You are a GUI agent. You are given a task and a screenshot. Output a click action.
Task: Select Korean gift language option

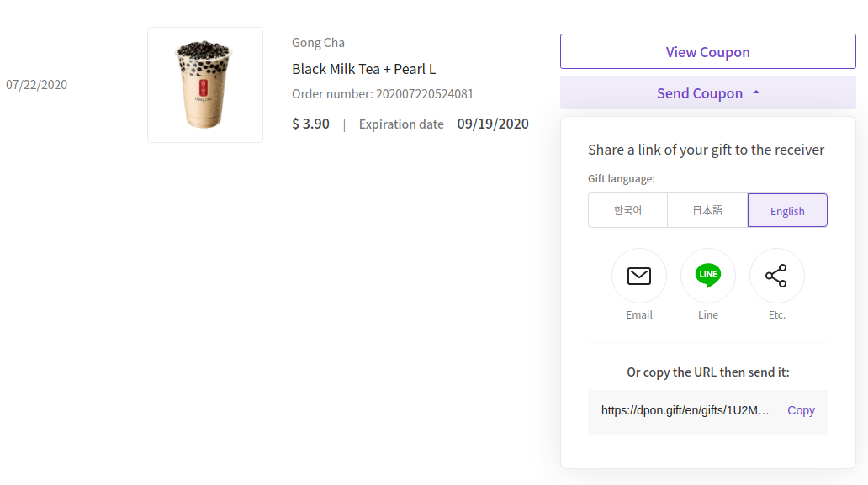coord(627,210)
